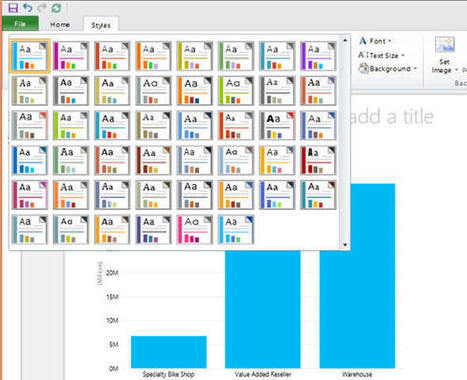Click the Specialty Bike Shop bar
This screenshot has height=380, width=467.
coord(169,352)
